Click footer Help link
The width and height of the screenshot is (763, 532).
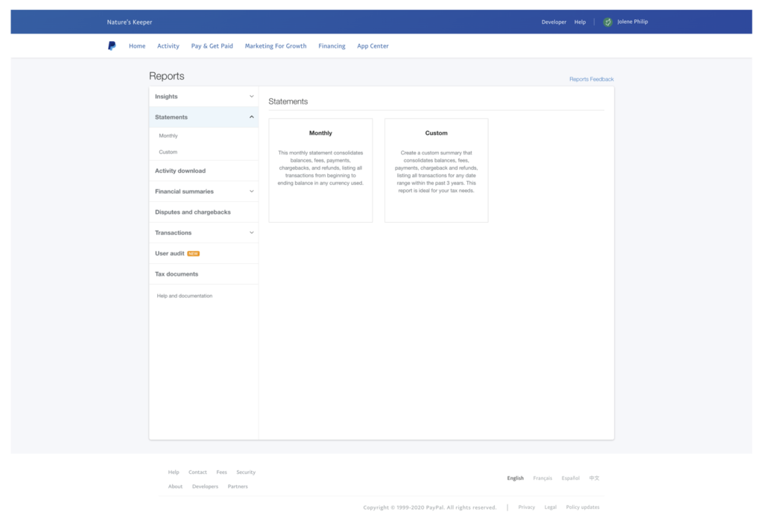174,472
